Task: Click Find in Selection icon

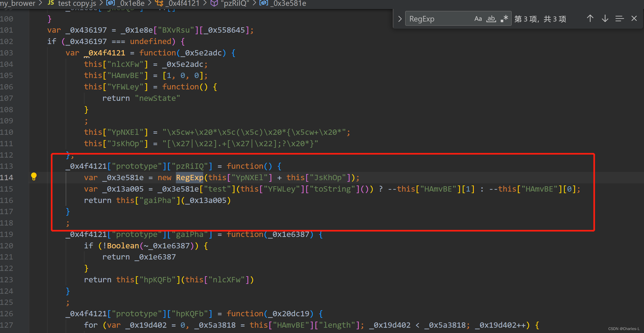Action: click(620, 19)
